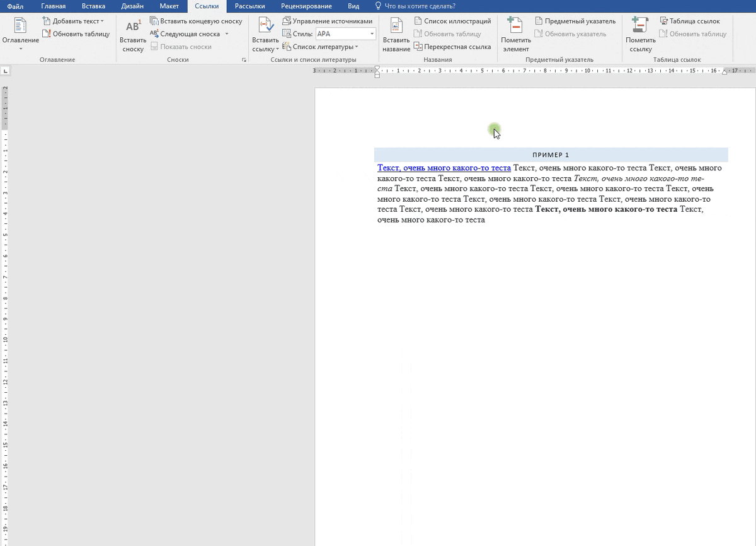Click the first line indent marker on ruler

pos(377,68)
